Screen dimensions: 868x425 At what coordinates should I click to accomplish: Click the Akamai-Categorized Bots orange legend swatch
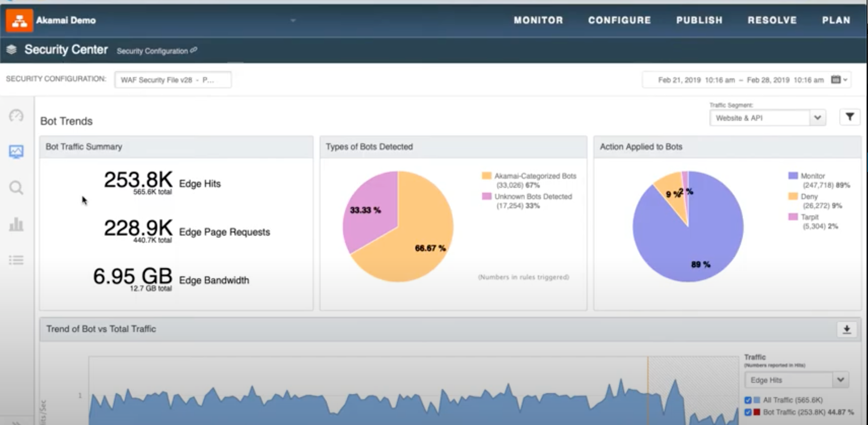[487, 176]
